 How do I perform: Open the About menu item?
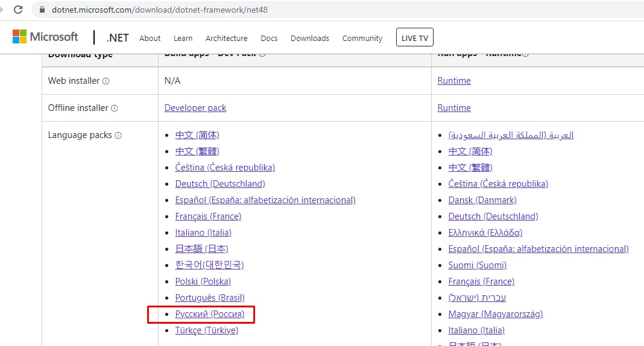[x=150, y=38]
